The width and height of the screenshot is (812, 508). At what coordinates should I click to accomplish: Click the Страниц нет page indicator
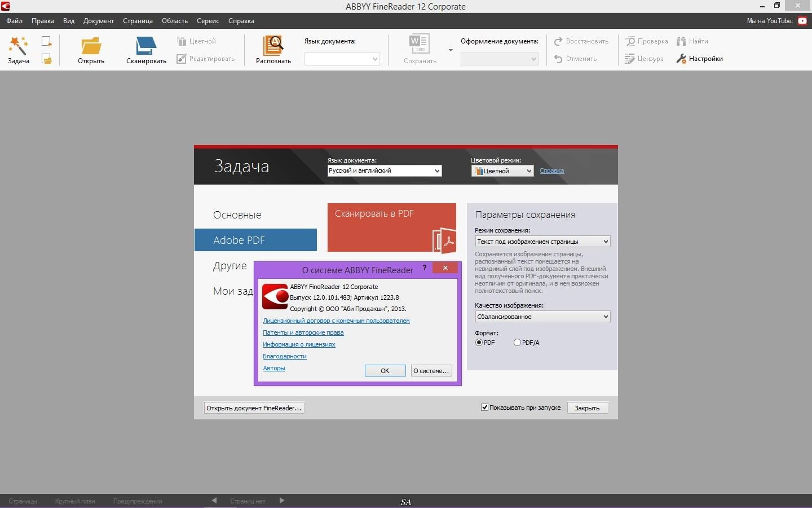(248, 501)
